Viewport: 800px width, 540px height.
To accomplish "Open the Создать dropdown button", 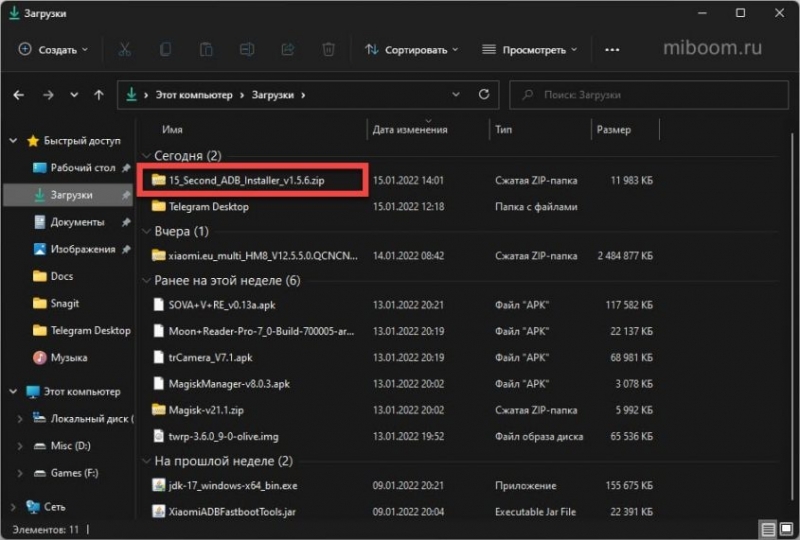I will click(54, 50).
